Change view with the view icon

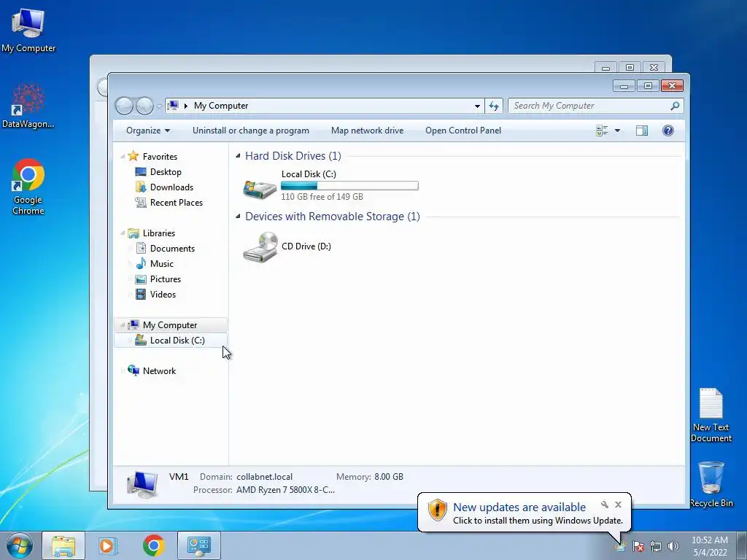click(x=602, y=131)
